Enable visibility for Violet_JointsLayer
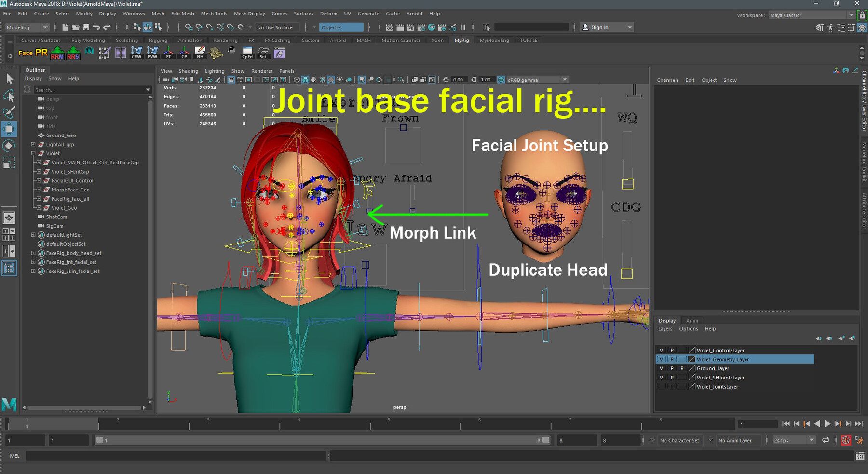868x474 pixels. point(661,387)
